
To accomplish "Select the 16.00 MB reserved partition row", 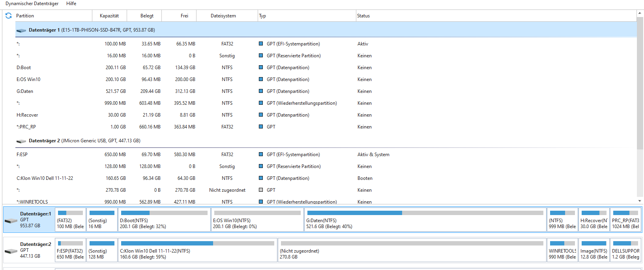I will tap(326, 56).
